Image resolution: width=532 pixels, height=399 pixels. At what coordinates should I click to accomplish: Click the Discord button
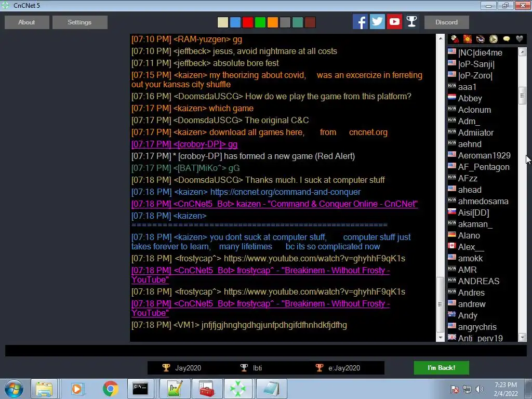click(x=446, y=22)
